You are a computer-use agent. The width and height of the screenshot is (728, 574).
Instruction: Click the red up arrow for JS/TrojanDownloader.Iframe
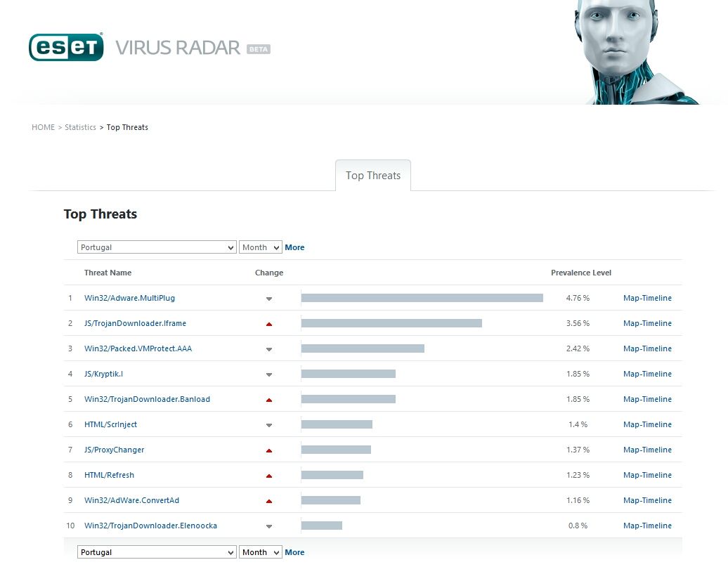pyautogui.click(x=269, y=324)
